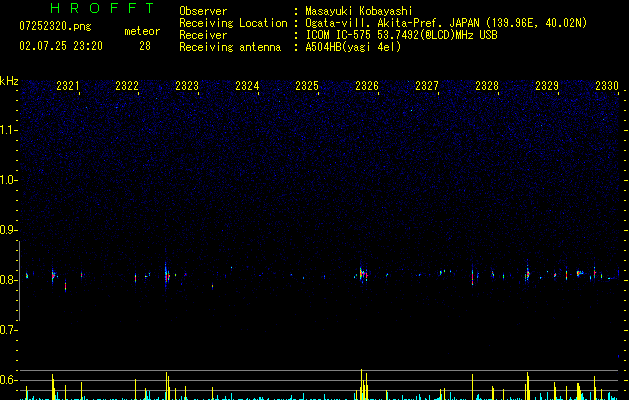Select the observer name Masayuki Kobayashi
Screen dimensions: 629x400
(359, 11)
